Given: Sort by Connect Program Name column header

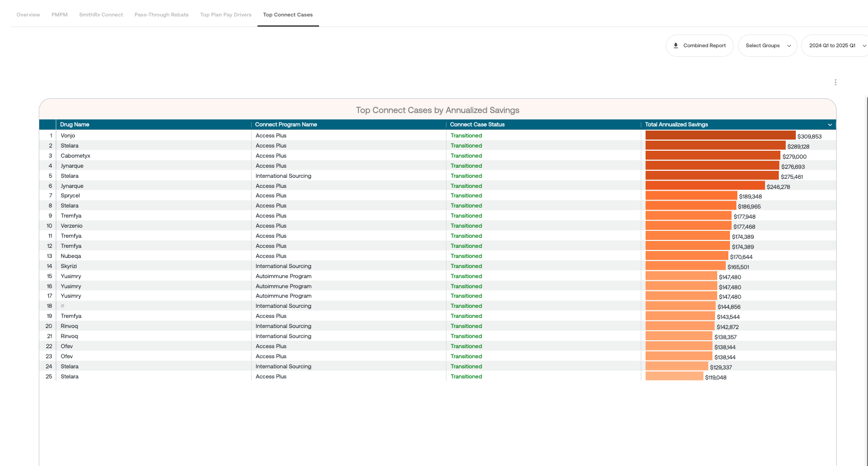Looking at the screenshot, I should click(286, 125).
